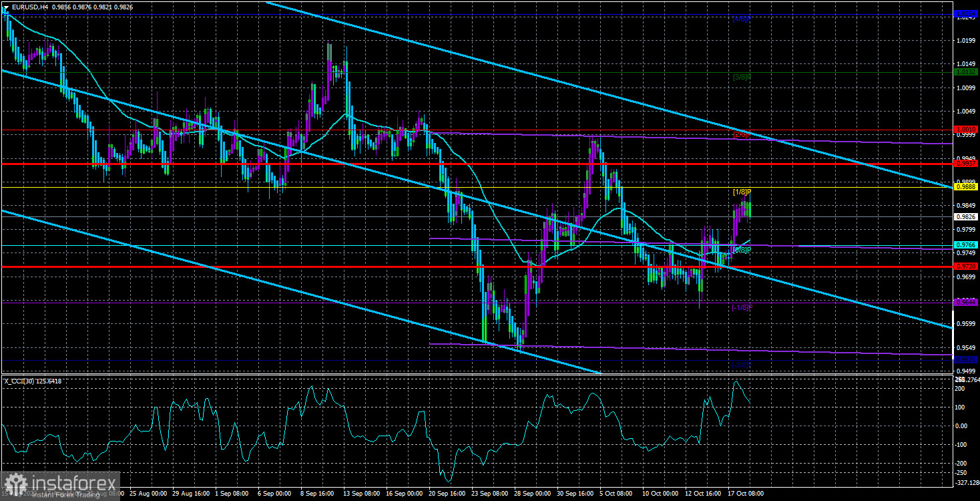Viewport: 980px width, 501px height.
Task: Select the purple [-1/8]P Murray level label
Action: [x=742, y=308]
